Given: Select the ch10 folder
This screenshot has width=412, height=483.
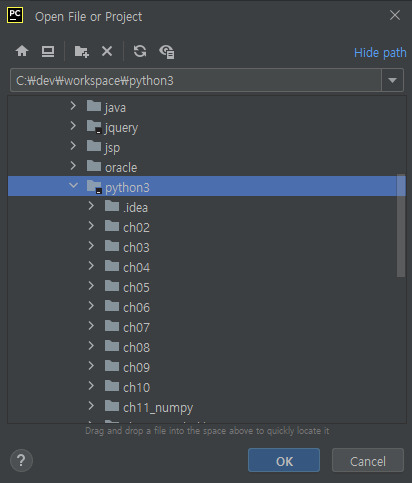Looking at the screenshot, I should 136,388.
